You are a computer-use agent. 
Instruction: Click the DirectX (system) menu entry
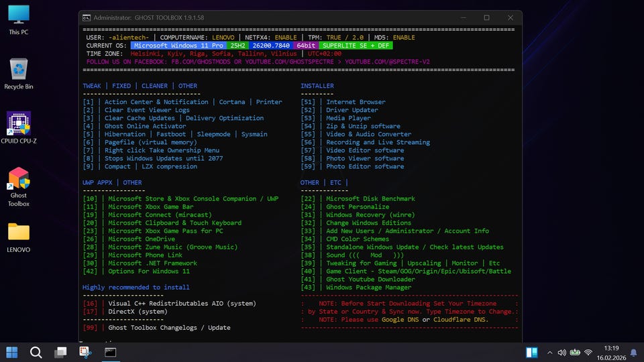[x=138, y=312]
